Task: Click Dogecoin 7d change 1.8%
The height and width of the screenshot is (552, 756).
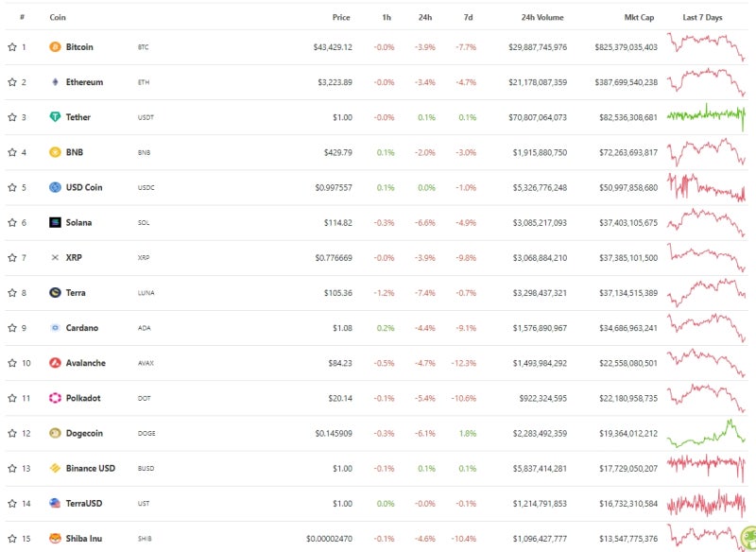Action: [468, 434]
